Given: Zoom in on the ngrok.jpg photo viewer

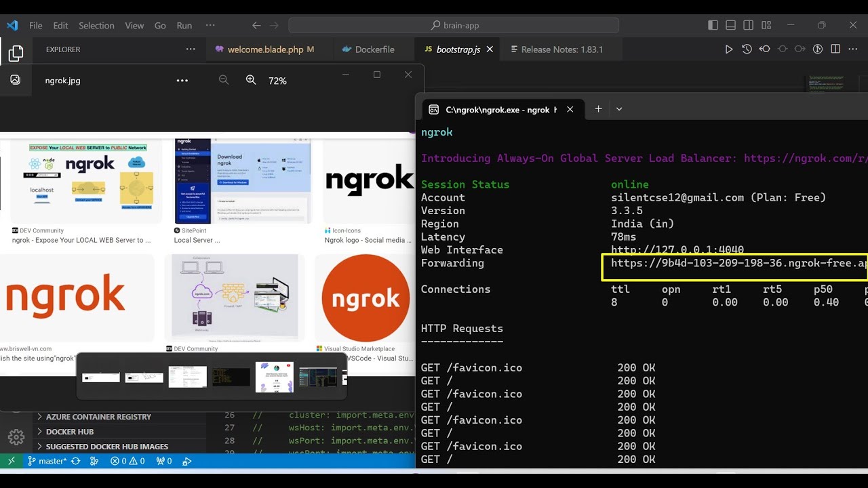Looking at the screenshot, I should [x=251, y=80].
